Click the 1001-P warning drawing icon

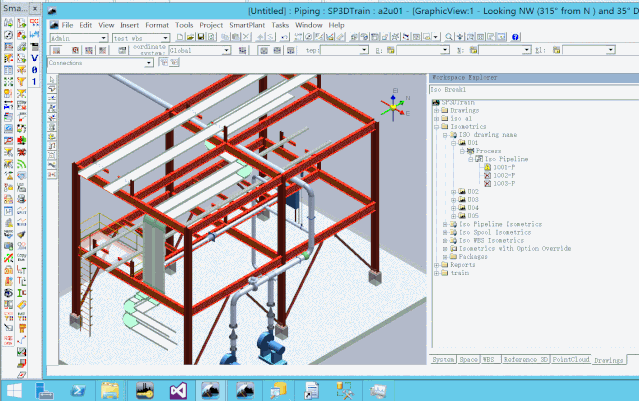coord(487,167)
